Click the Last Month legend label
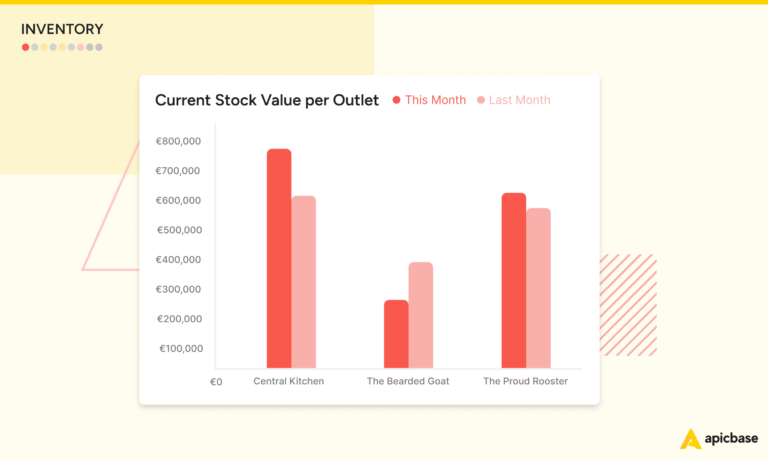The image size is (768, 459). coord(519,100)
